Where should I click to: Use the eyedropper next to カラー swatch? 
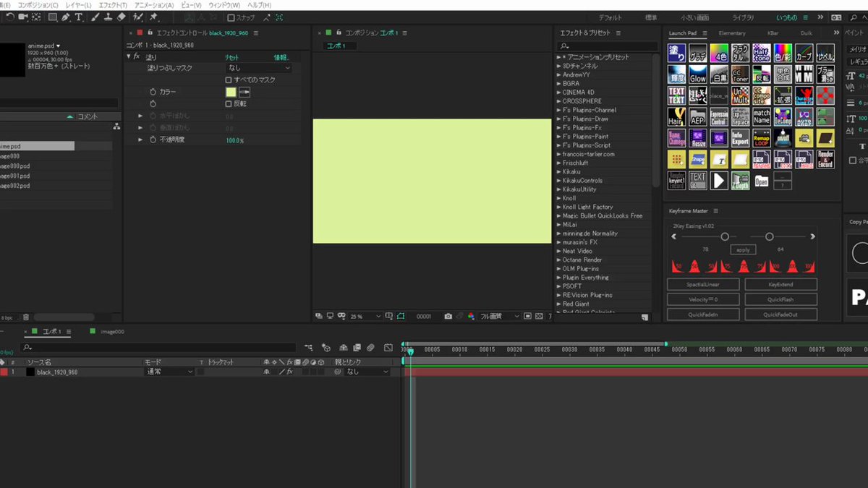coord(244,93)
